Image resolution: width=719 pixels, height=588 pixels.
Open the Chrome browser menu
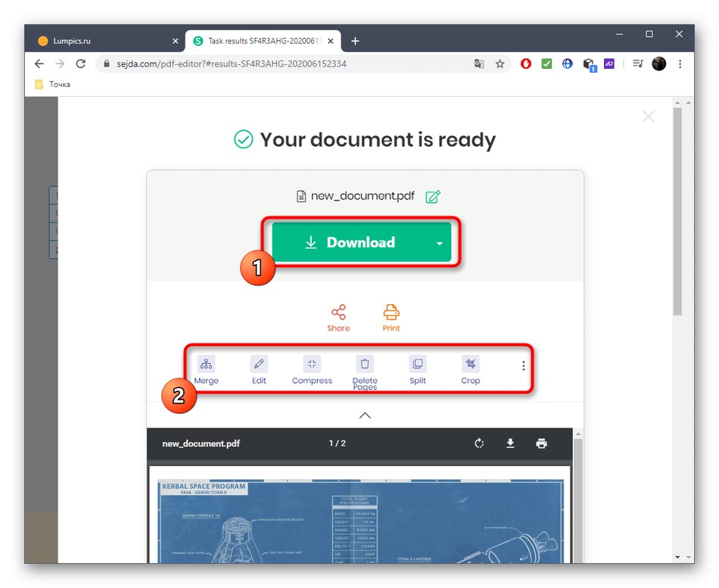click(x=680, y=64)
